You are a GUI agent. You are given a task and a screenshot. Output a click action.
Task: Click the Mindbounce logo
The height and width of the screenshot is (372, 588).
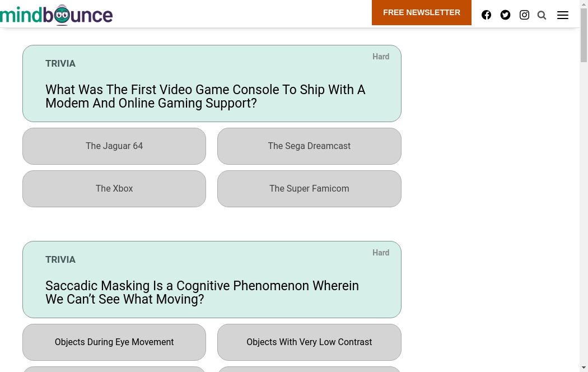(56, 15)
